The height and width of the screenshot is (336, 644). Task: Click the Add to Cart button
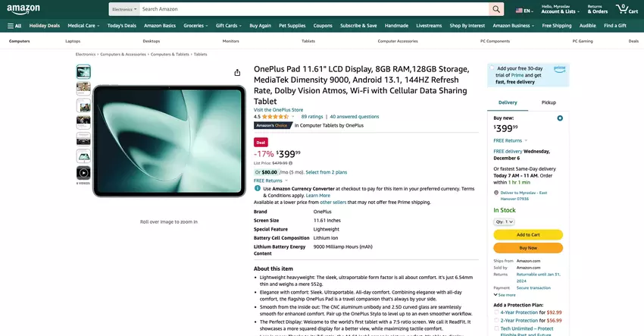pyautogui.click(x=528, y=235)
